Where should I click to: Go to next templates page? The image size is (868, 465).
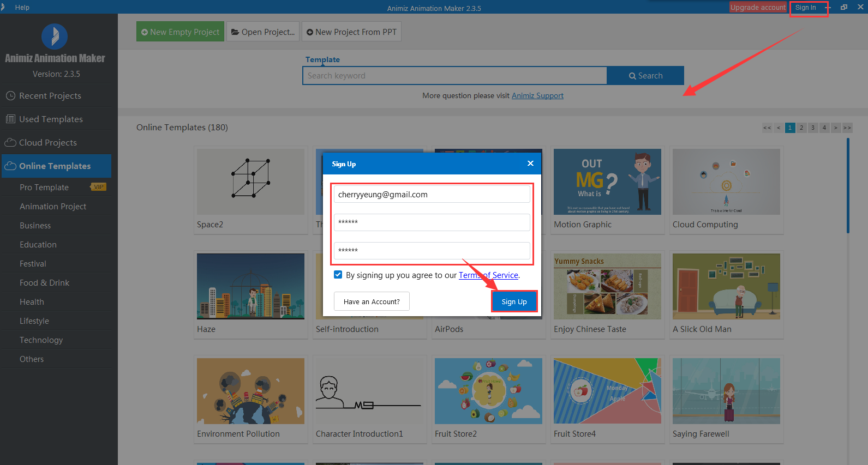[x=836, y=128]
